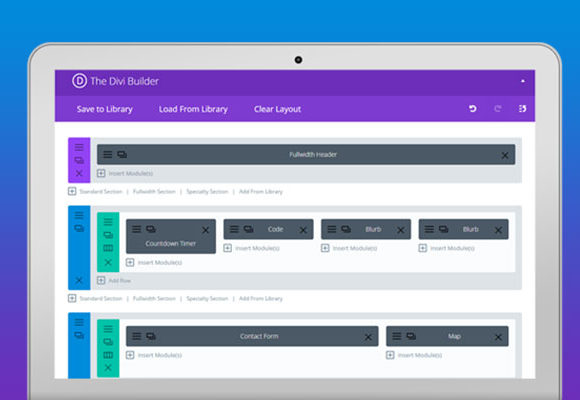The image size is (580, 400).
Task: Select the Fullwidth Header module bar
Action: coord(306,154)
